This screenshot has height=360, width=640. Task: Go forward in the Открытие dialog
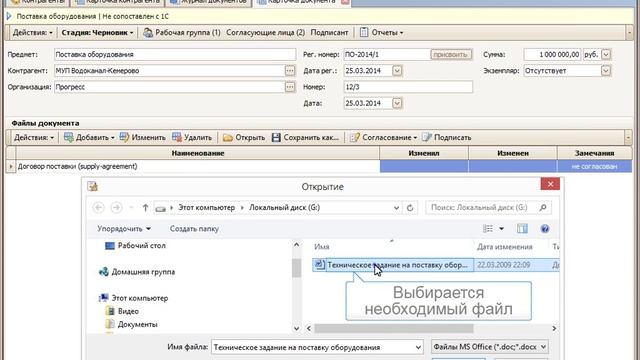click(116, 207)
